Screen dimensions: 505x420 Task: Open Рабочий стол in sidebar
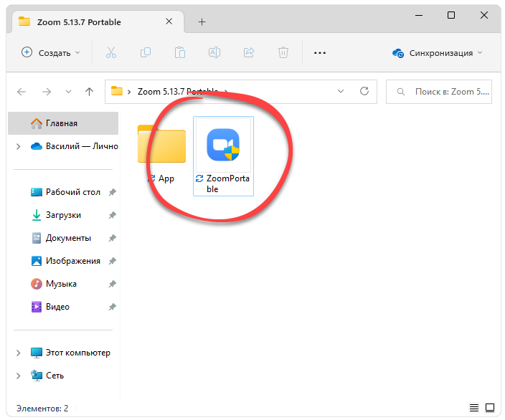[x=66, y=192]
